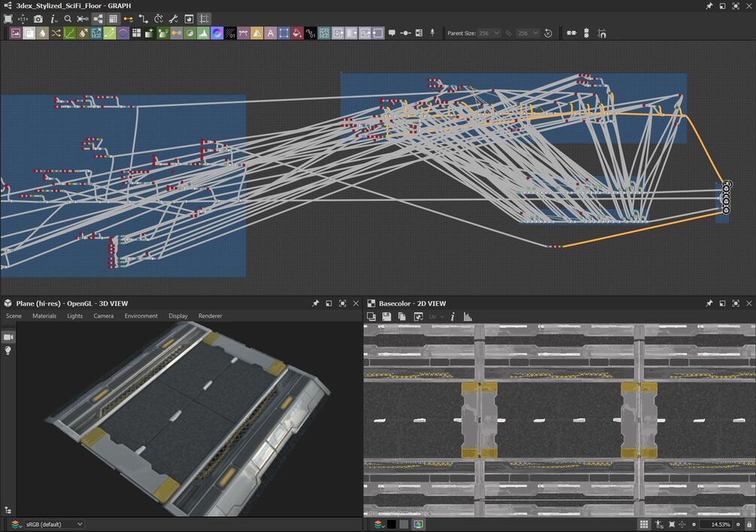This screenshot has height=532, width=756.
Task: Pin the Graph panel
Action: [x=709, y=5]
